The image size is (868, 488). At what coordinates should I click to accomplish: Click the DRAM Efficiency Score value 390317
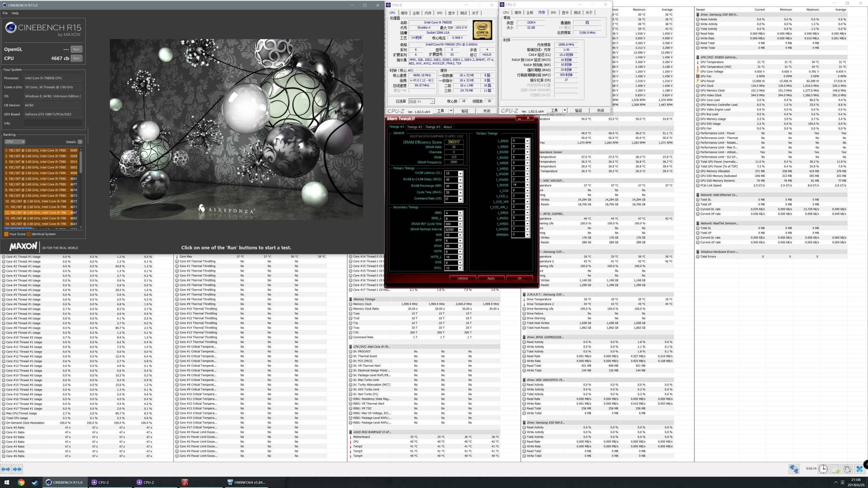[x=454, y=142]
